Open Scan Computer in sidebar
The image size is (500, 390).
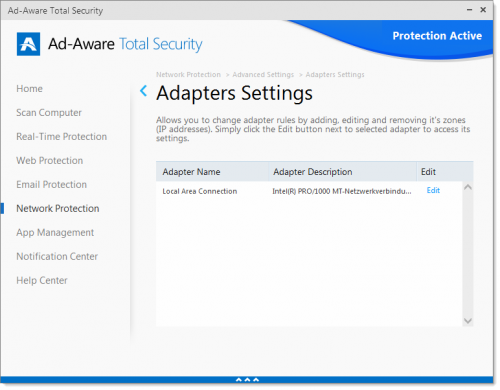pos(49,113)
